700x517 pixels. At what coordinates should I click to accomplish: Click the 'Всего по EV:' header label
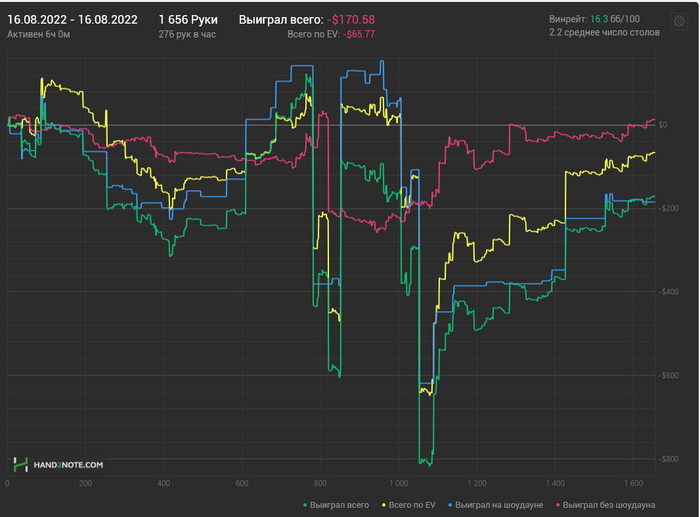click(313, 34)
